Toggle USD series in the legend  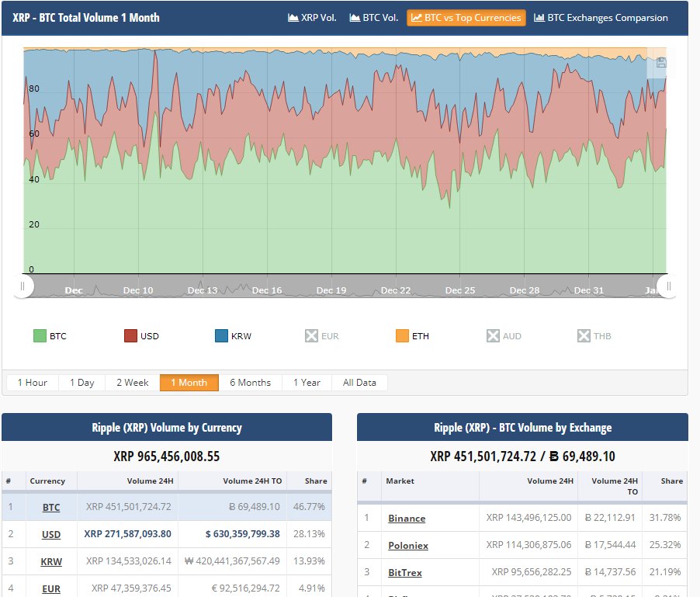pyautogui.click(x=141, y=336)
